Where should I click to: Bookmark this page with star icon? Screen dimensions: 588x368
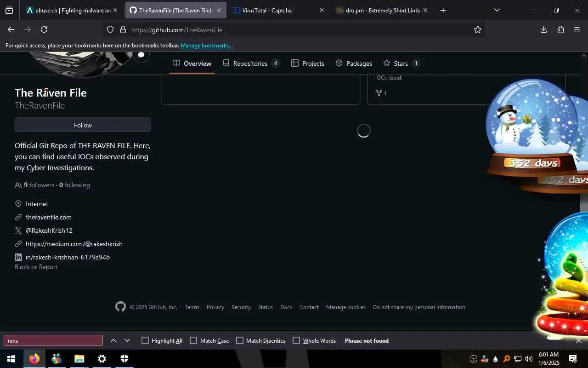(x=478, y=29)
